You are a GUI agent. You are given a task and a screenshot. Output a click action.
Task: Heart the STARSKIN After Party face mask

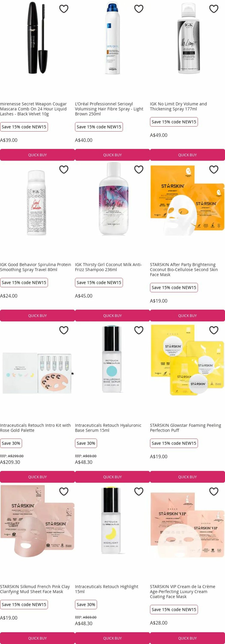click(x=213, y=170)
